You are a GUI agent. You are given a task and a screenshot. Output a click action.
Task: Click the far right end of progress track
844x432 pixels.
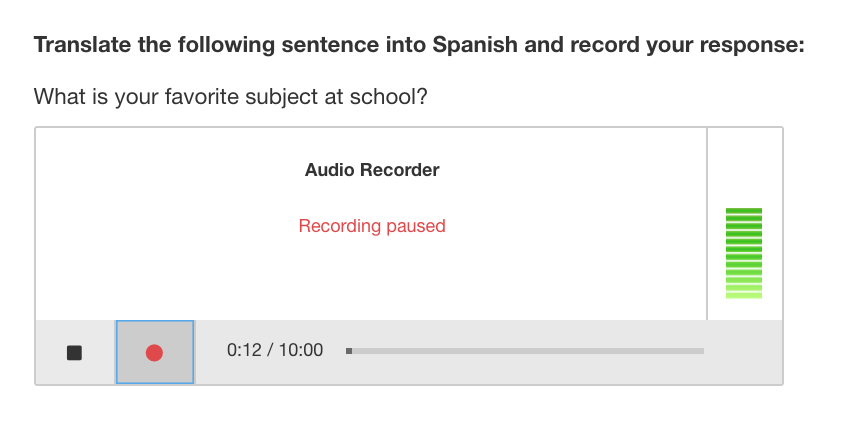[701, 351]
